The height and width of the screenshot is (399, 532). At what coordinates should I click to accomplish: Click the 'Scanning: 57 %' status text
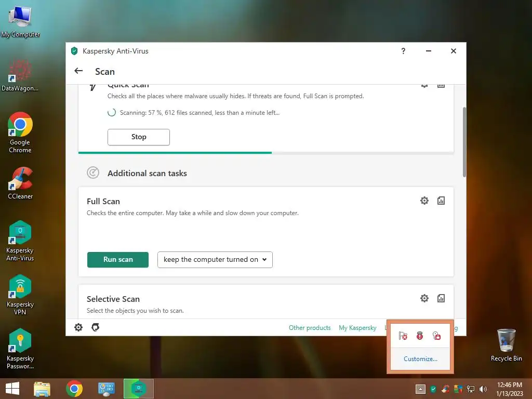[200, 113]
